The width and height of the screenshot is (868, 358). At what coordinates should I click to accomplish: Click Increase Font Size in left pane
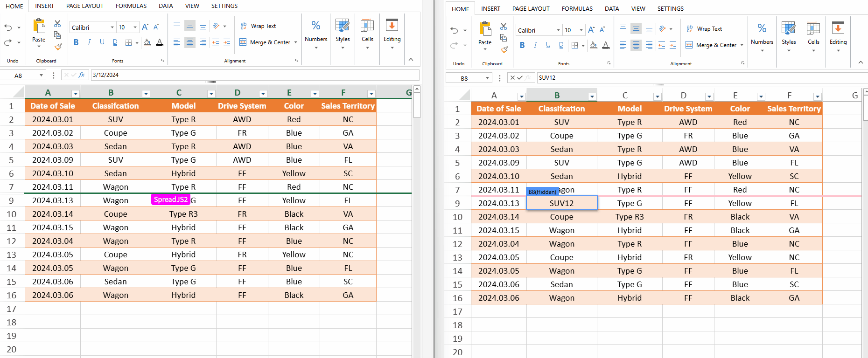tap(145, 27)
